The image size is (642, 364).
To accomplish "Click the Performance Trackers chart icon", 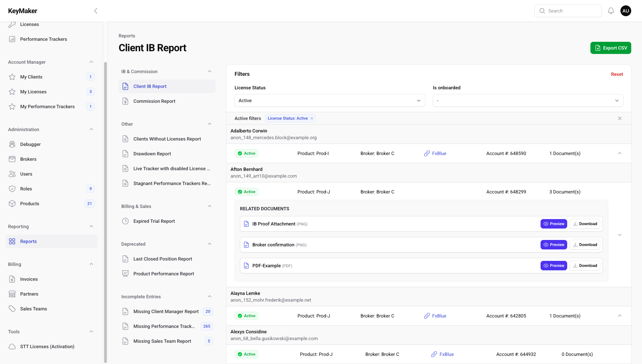I will (12, 39).
